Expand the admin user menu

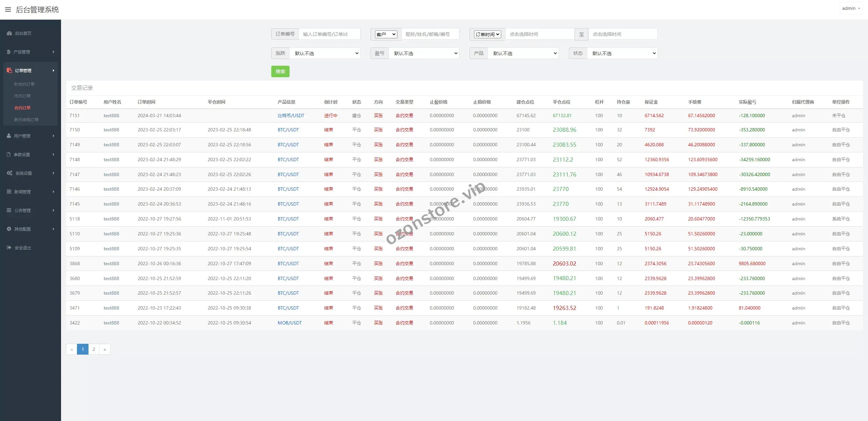pos(851,8)
